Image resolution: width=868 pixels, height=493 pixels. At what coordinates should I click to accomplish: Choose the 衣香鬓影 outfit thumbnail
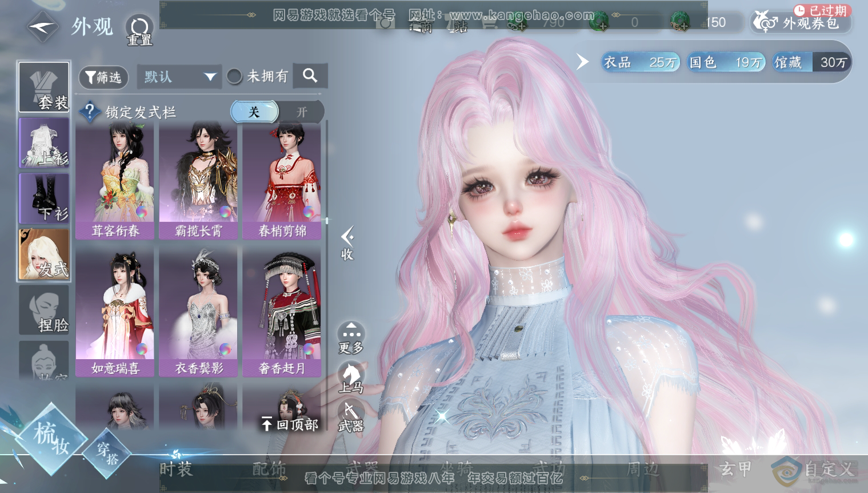[x=198, y=312]
